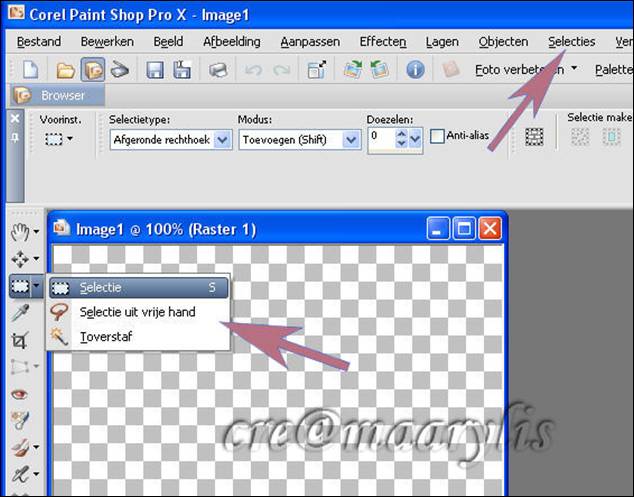Toggle the Browser toolbar button
634x497 pixels.
click(93, 70)
